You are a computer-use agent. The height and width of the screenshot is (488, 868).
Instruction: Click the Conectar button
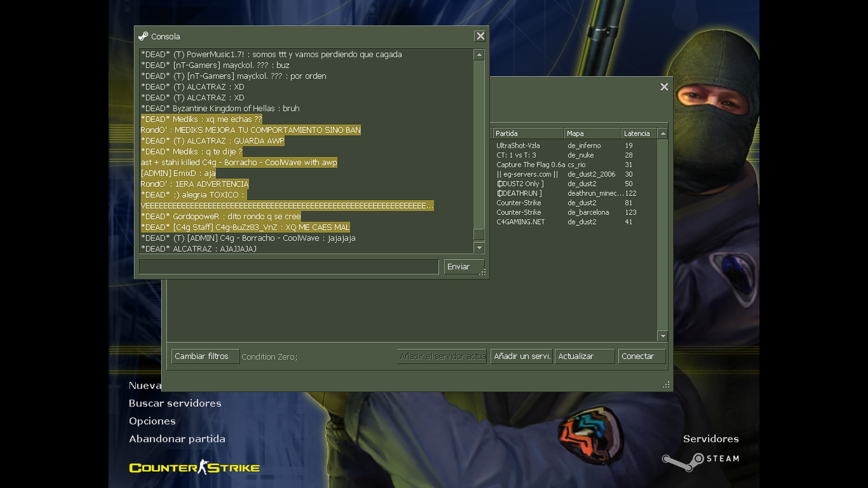coord(642,357)
